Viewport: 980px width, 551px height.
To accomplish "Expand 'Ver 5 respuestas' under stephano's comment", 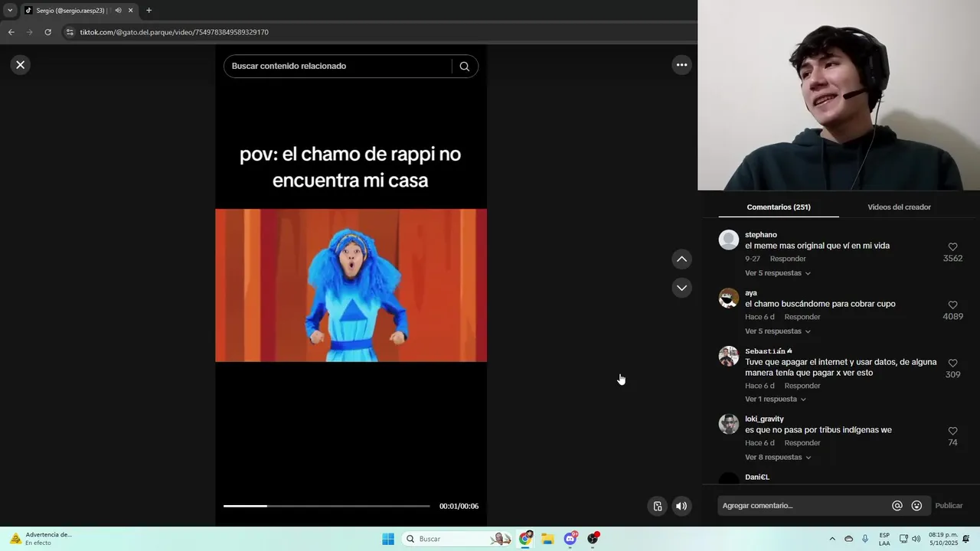I will point(777,273).
